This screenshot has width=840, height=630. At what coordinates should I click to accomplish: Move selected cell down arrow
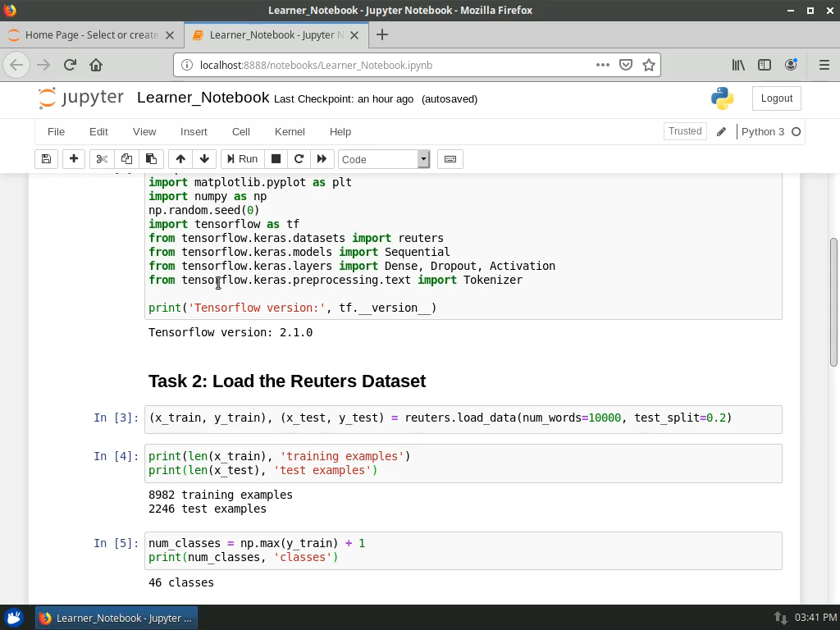coord(204,159)
